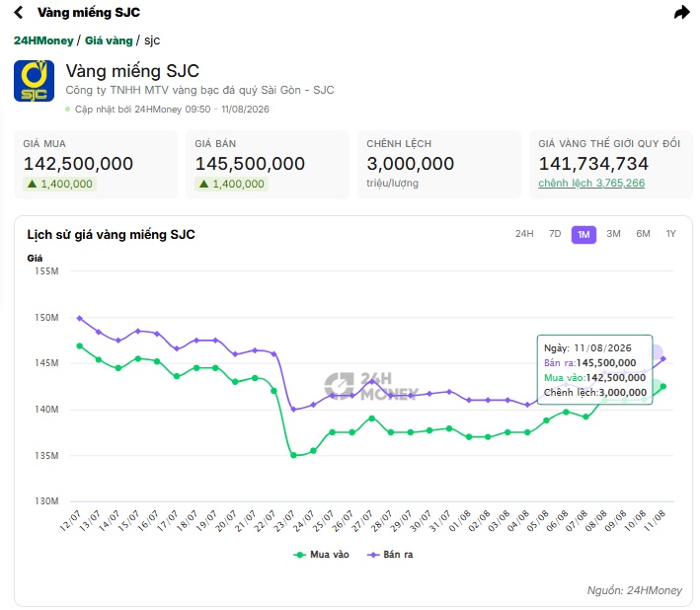Click the Bán ra point on 11/08

pyautogui.click(x=663, y=358)
